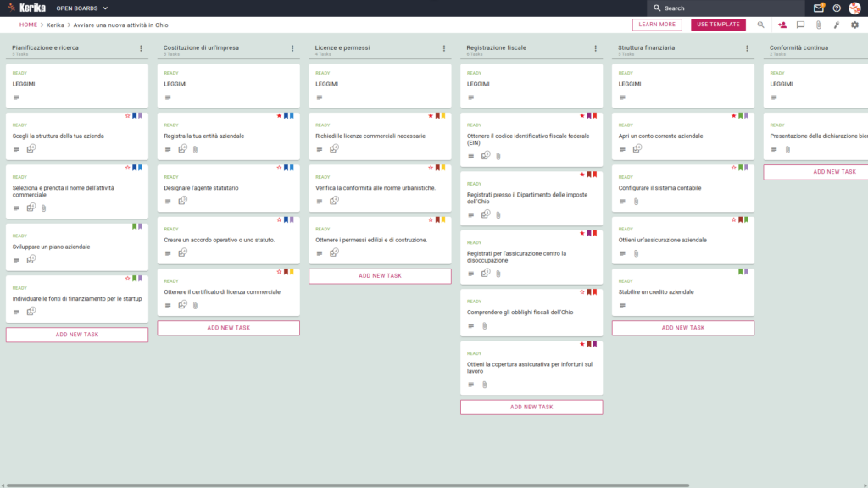Image resolution: width=868 pixels, height=488 pixels.
Task: Toggle star on 'Configurare il sistema contabile' card
Action: coord(733,168)
